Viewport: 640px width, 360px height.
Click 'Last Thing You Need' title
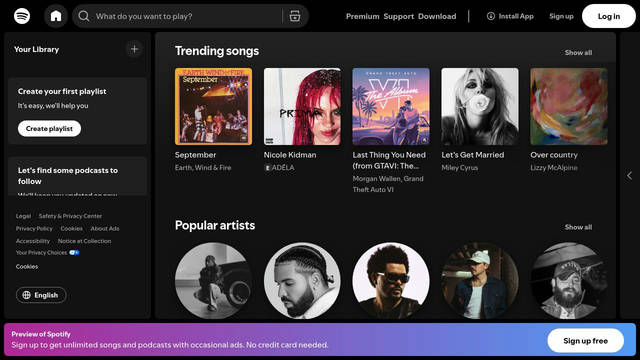tap(389, 160)
